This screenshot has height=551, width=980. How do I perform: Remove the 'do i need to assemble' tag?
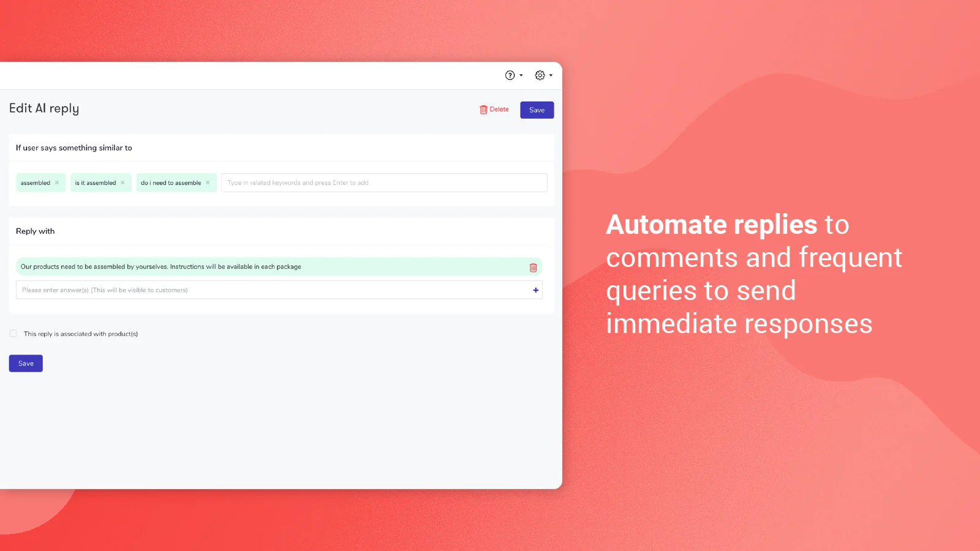click(208, 182)
